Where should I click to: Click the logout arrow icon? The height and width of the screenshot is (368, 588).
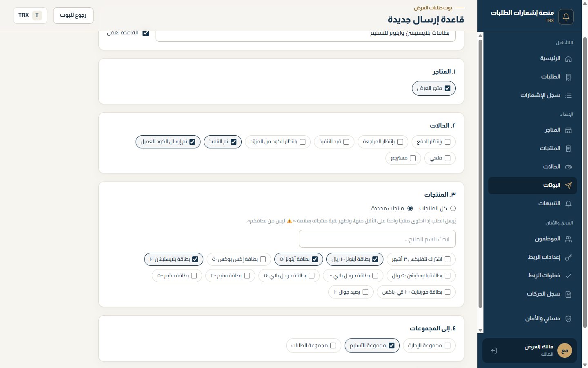pos(494,350)
